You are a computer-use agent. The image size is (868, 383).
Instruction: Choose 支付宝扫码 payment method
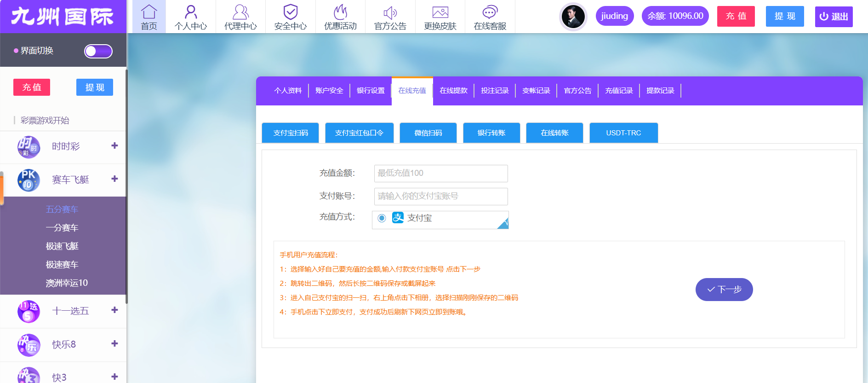[x=291, y=133]
